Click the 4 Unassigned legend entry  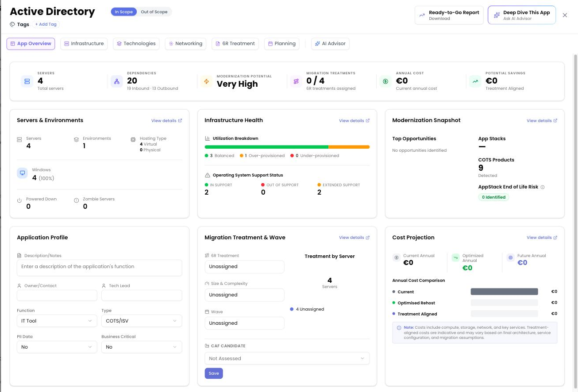307,309
